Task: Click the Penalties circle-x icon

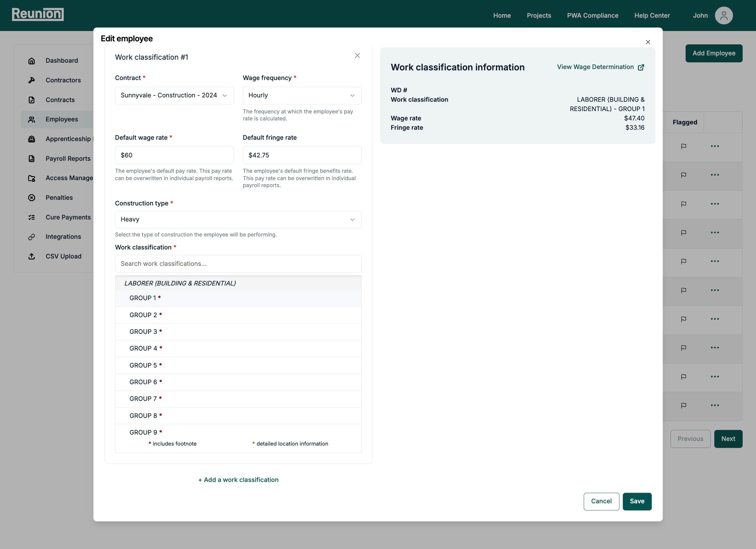Action: coord(32,197)
